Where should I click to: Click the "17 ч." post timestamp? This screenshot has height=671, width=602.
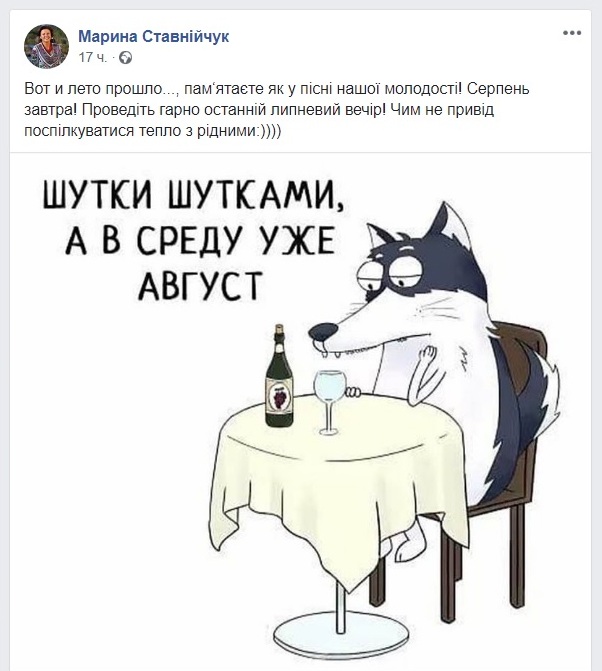point(92,57)
